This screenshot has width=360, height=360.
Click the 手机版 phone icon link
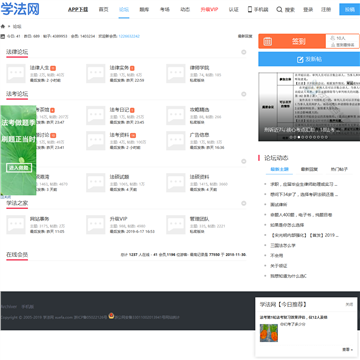258,10
